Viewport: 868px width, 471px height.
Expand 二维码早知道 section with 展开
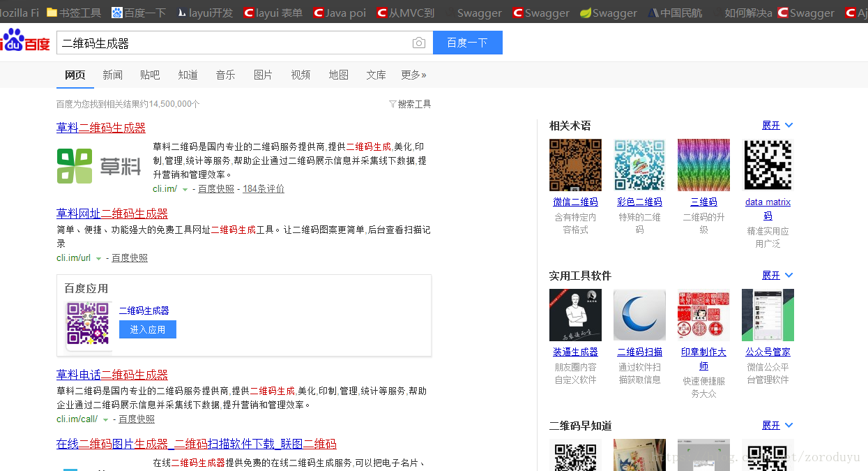[777, 425]
